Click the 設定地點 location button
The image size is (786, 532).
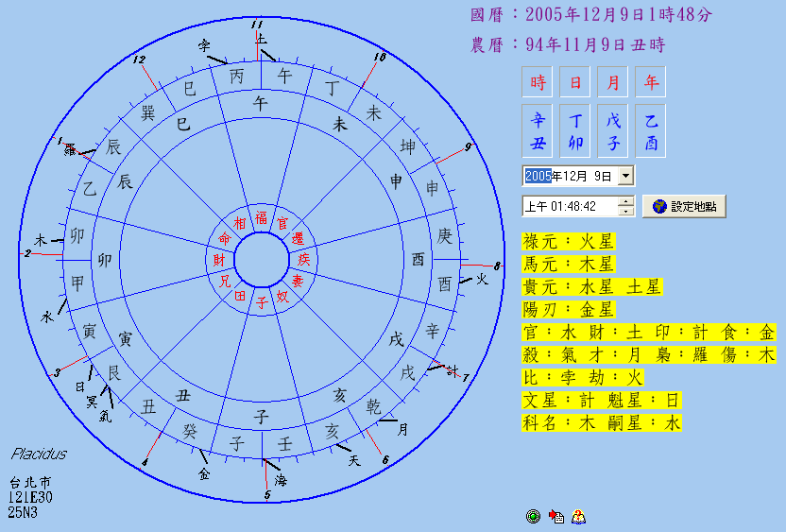click(x=684, y=206)
